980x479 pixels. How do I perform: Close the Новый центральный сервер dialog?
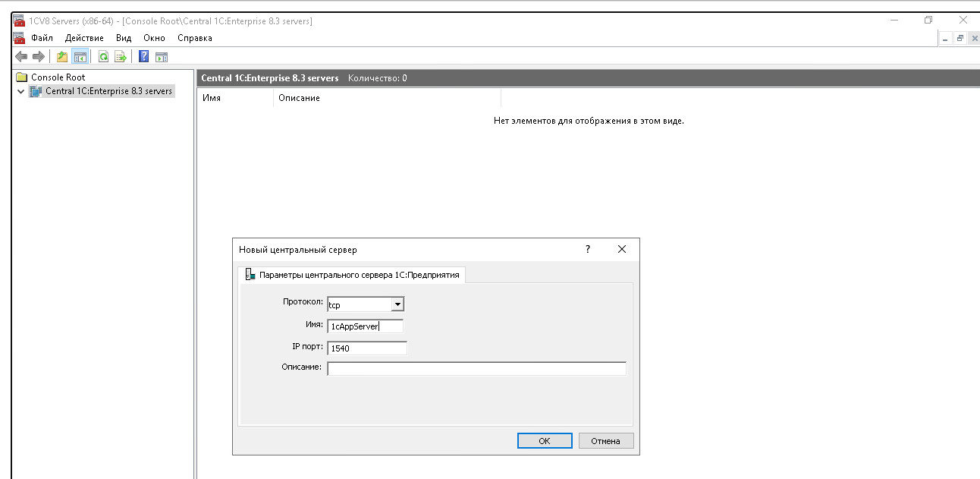[622, 249]
